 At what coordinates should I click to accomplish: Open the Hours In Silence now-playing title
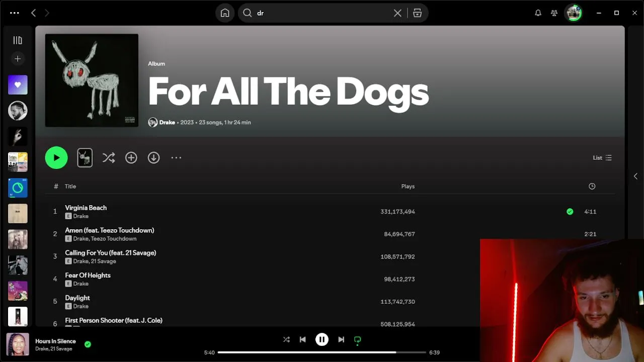[x=55, y=341]
